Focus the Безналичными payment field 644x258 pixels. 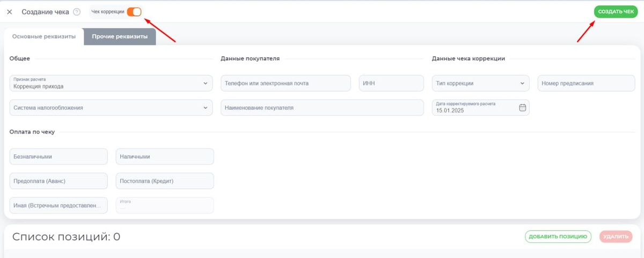[58, 157]
